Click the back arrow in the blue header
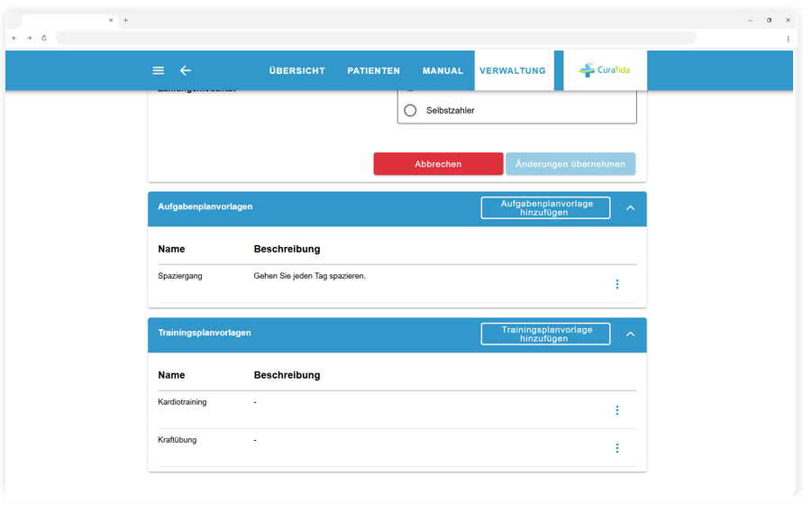 point(186,70)
